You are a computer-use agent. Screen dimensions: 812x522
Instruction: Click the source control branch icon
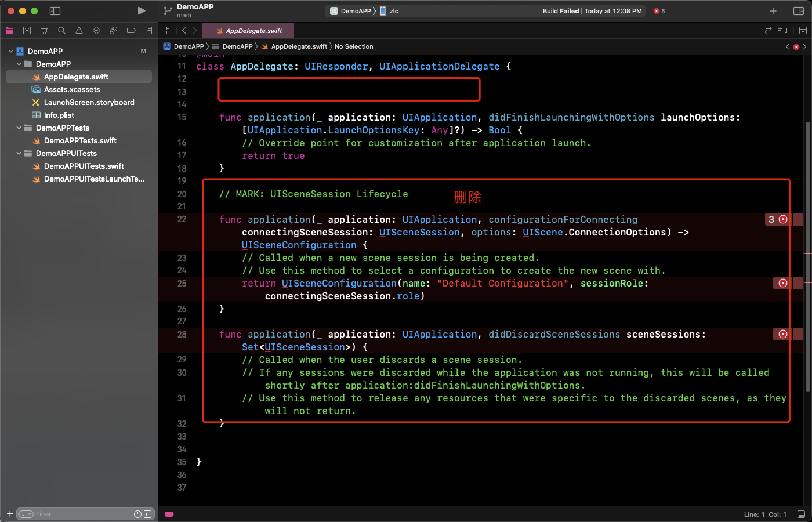pyautogui.click(x=168, y=10)
